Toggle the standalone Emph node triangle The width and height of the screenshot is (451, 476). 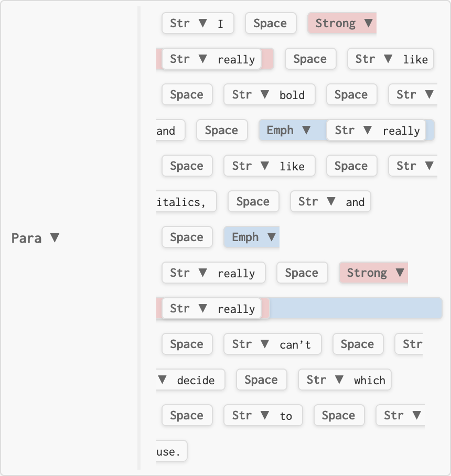click(x=271, y=237)
